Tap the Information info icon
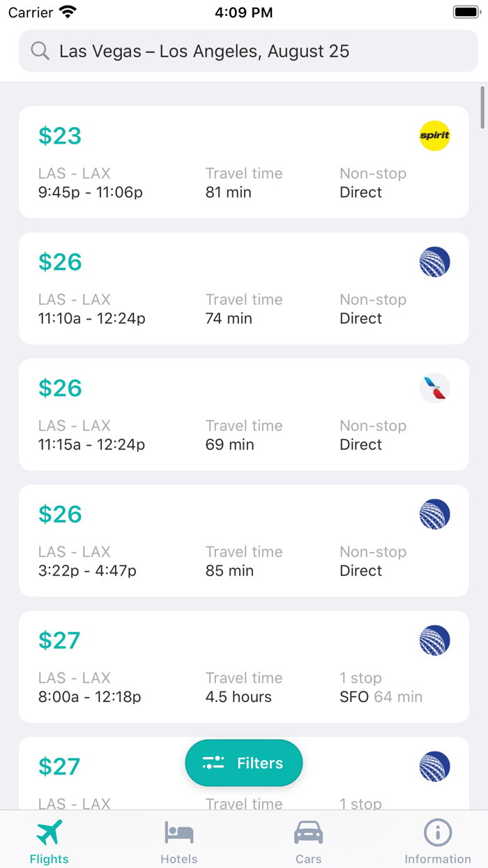This screenshot has height=868, width=488. (437, 832)
